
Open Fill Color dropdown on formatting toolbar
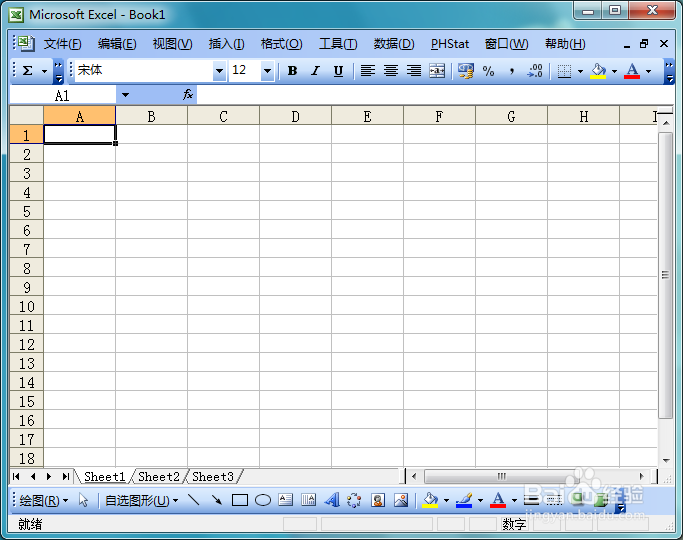pos(614,71)
